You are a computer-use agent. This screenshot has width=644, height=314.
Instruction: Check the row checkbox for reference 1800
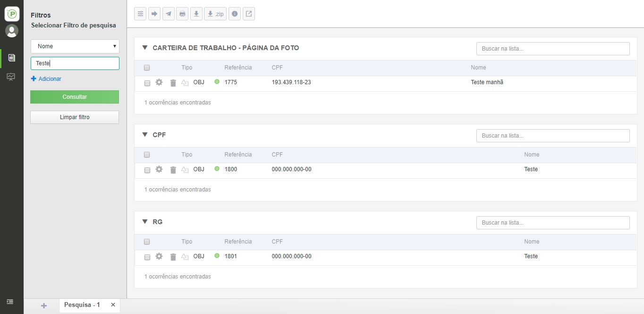pos(147,170)
